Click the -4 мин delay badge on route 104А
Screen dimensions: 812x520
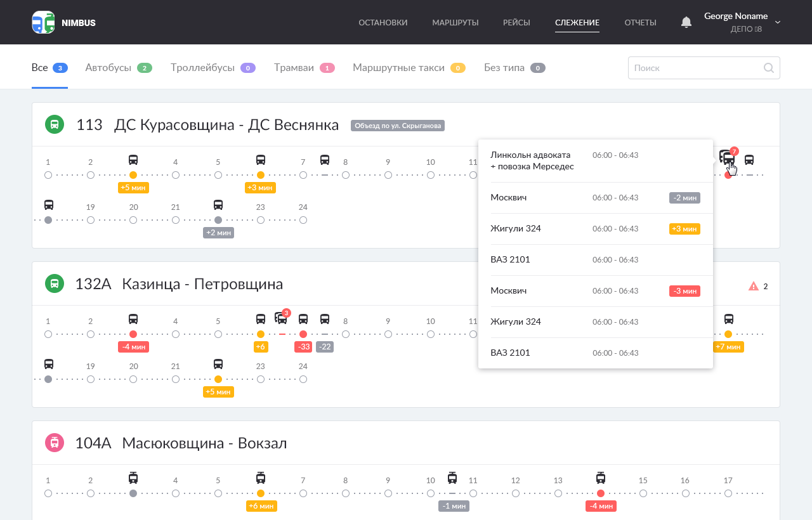[x=600, y=506]
